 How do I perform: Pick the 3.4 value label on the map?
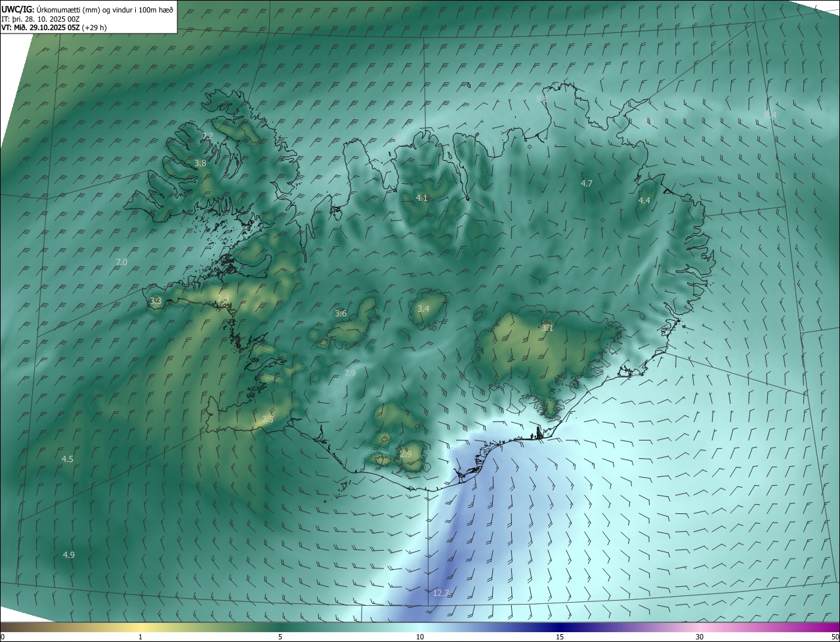pos(423,309)
